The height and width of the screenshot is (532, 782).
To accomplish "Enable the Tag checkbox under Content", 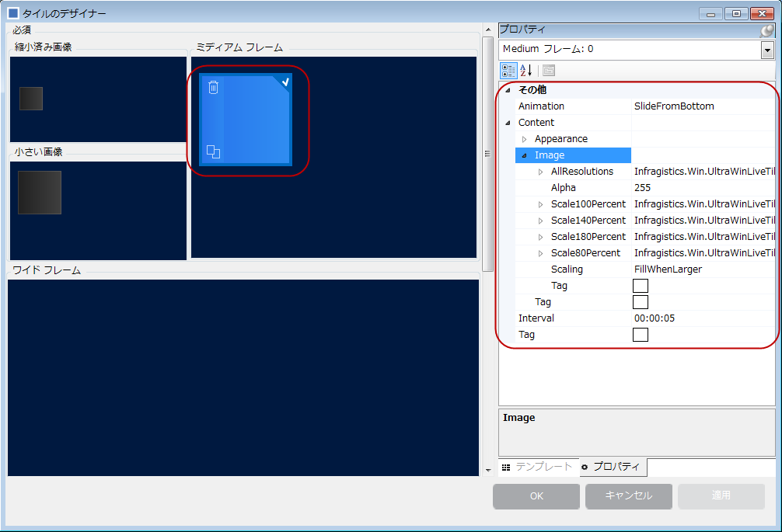I will pos(640,301).
